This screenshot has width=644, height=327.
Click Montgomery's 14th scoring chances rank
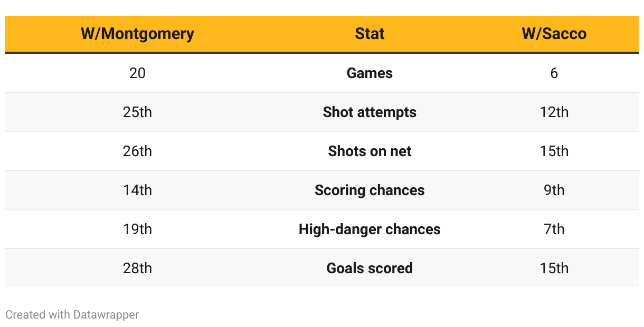(x=137, y=190)
